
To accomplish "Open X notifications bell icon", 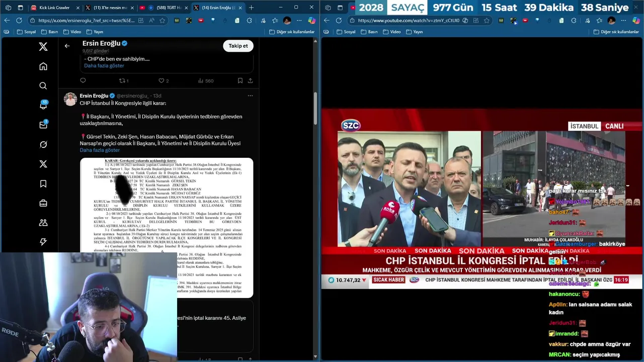I will (43, 105).
